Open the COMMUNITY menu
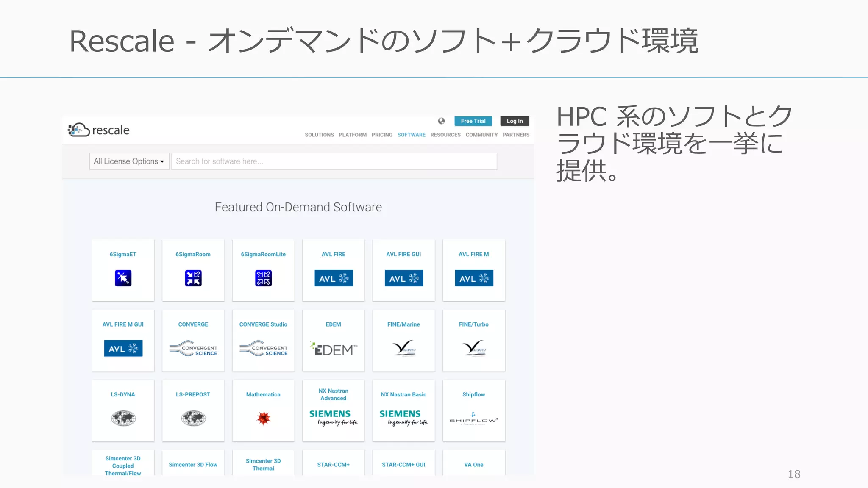 click(x=481, y=135)
